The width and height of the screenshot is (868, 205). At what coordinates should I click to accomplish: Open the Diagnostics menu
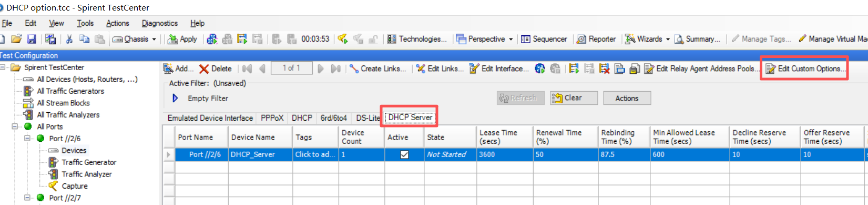coord(160,23)
